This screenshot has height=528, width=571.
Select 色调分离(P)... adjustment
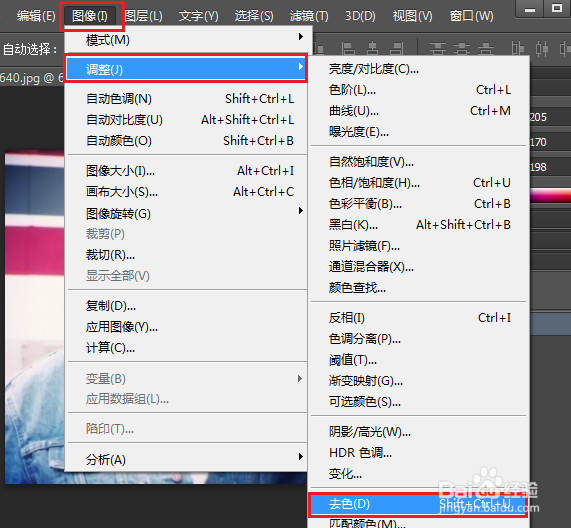click(418, 339)
